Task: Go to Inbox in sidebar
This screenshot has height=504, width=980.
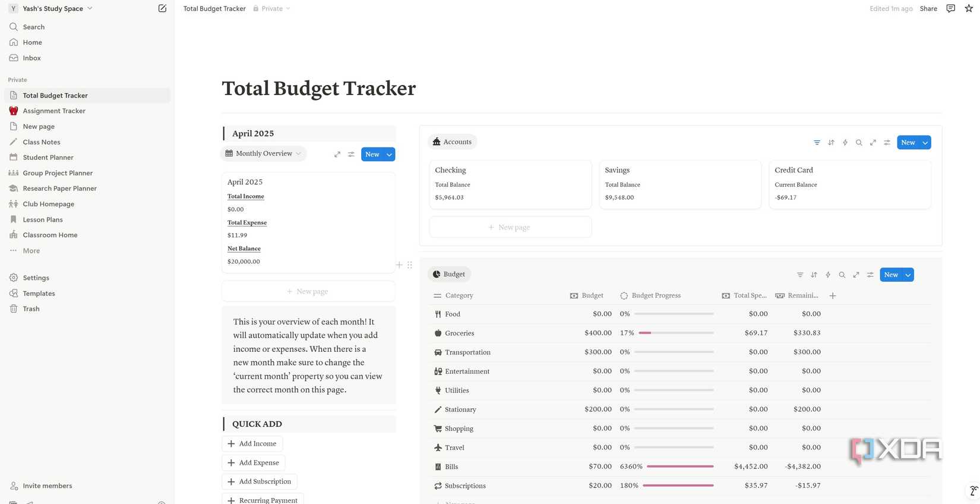Action: tap(87, 58)
